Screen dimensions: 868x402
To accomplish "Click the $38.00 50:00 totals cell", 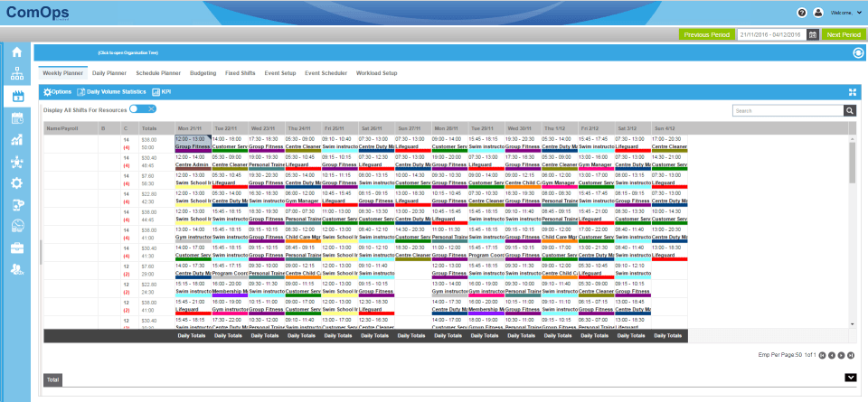I will (x=156, y=144).
